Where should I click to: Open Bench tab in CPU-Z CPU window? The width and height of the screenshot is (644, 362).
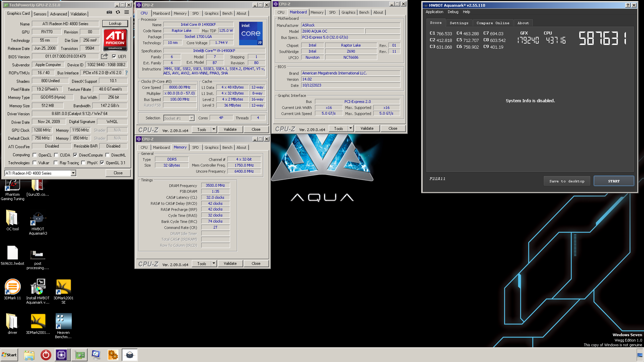click(227, 13)
